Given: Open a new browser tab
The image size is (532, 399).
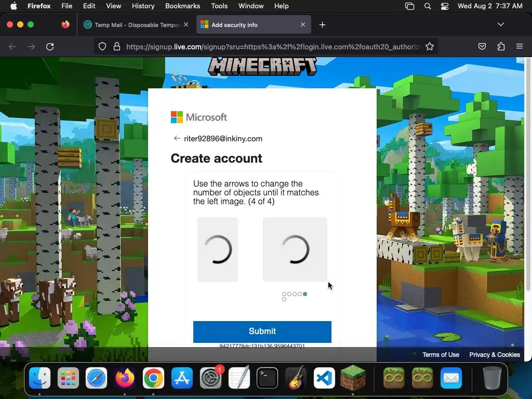Looking at the screenshot, I should (322, 25).
